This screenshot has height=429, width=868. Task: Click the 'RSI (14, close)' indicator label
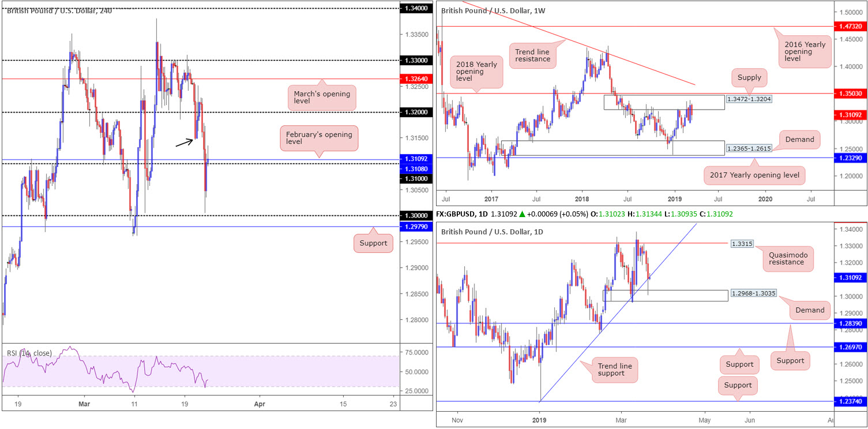29,353
